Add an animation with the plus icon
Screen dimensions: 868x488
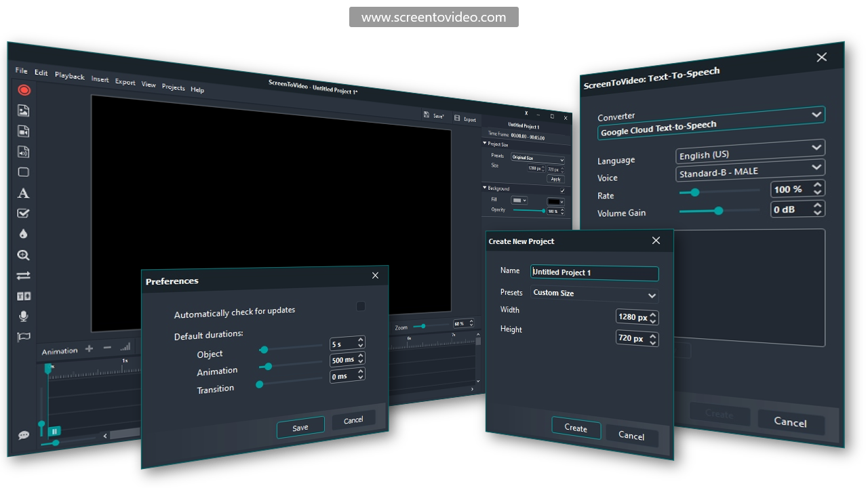click(x=89, y=349)
